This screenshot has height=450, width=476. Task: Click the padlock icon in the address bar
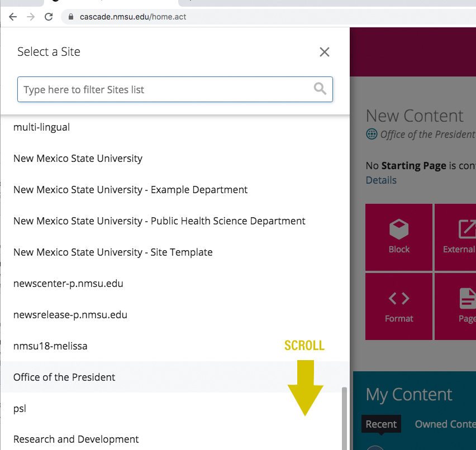(70, 17)
